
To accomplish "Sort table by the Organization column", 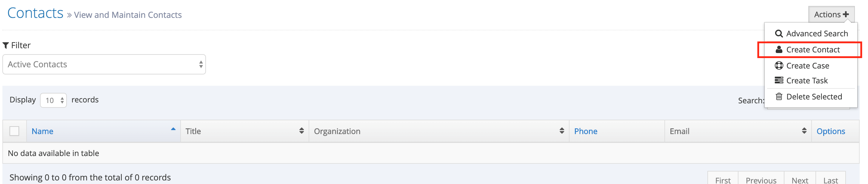I will (561, 131).
